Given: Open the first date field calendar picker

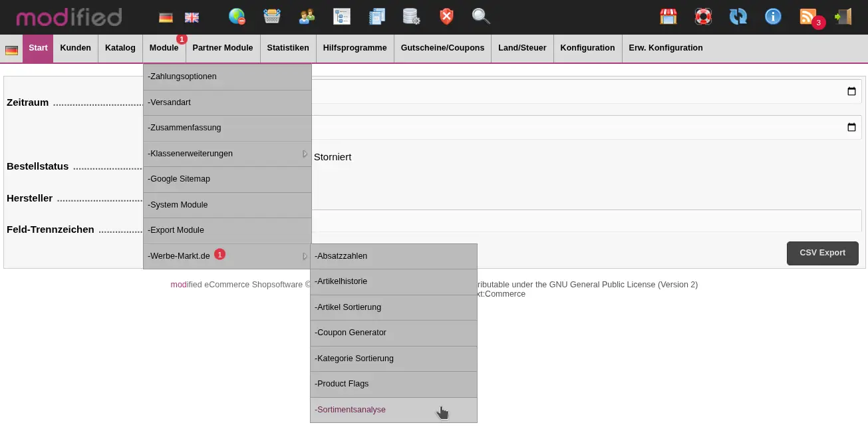Looking at the screenshot, I should click(851, 92).
